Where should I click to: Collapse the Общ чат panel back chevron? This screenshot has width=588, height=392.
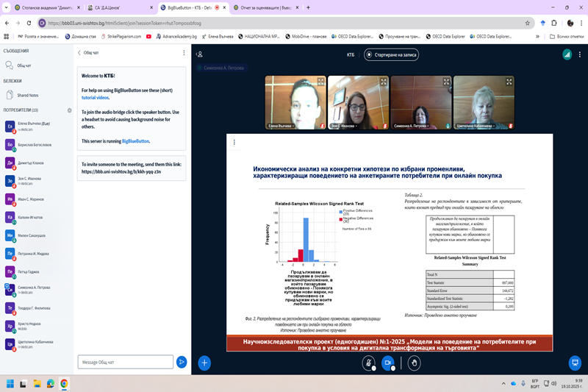[79, 53]
